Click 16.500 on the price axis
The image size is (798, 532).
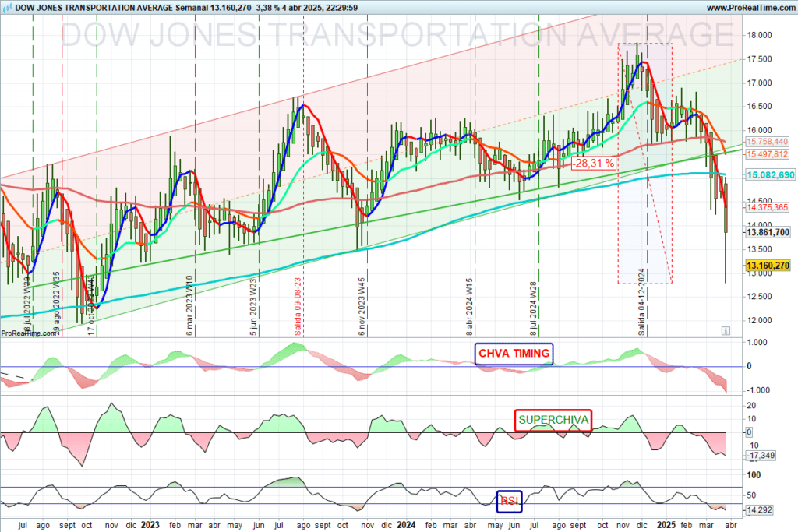coord(759,106)
